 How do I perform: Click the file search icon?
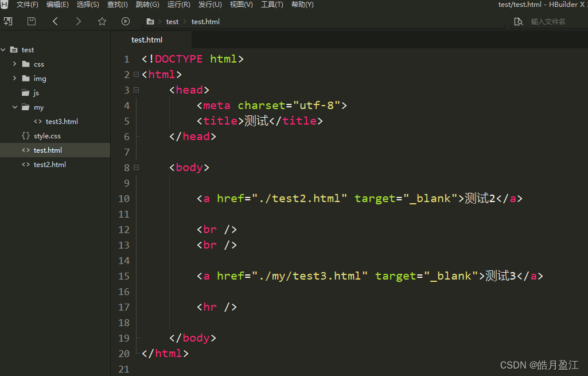tap(518, 22)
